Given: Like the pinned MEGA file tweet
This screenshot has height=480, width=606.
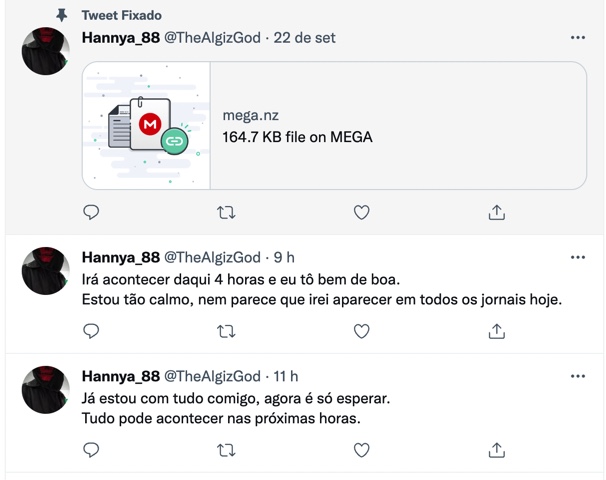Looking at the screenshot, I should [x=362, y=212].
